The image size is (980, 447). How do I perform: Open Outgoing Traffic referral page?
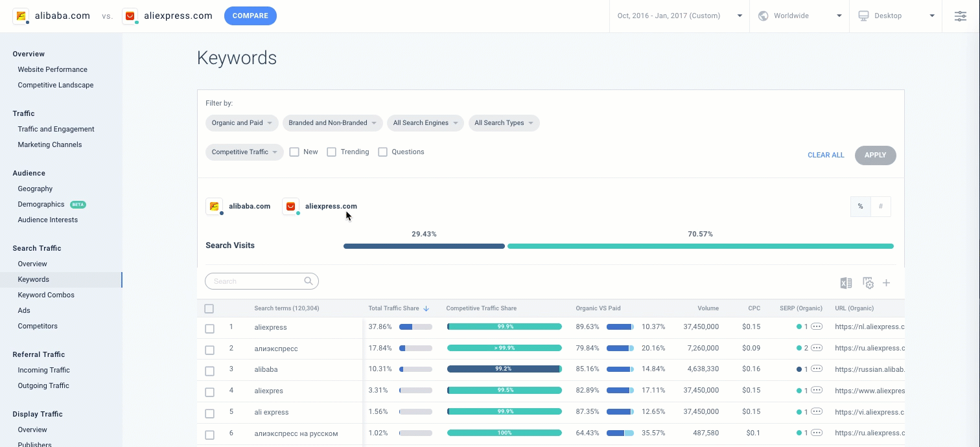point(43,385)
